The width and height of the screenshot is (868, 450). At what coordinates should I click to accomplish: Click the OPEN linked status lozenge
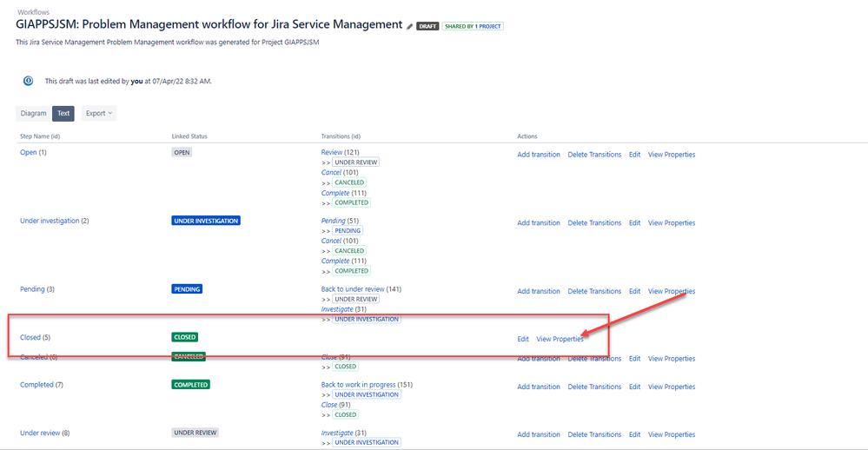click(x=182, y=152)
